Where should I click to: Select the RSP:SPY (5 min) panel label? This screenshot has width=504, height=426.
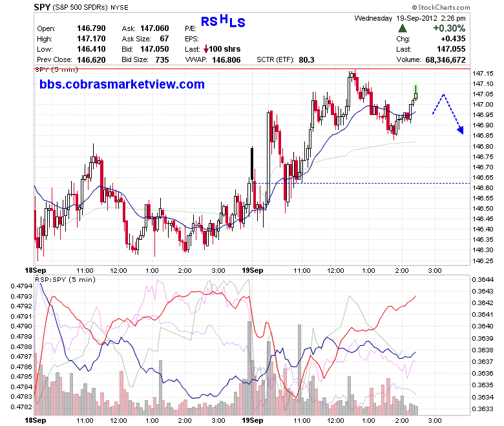point(65,279)
